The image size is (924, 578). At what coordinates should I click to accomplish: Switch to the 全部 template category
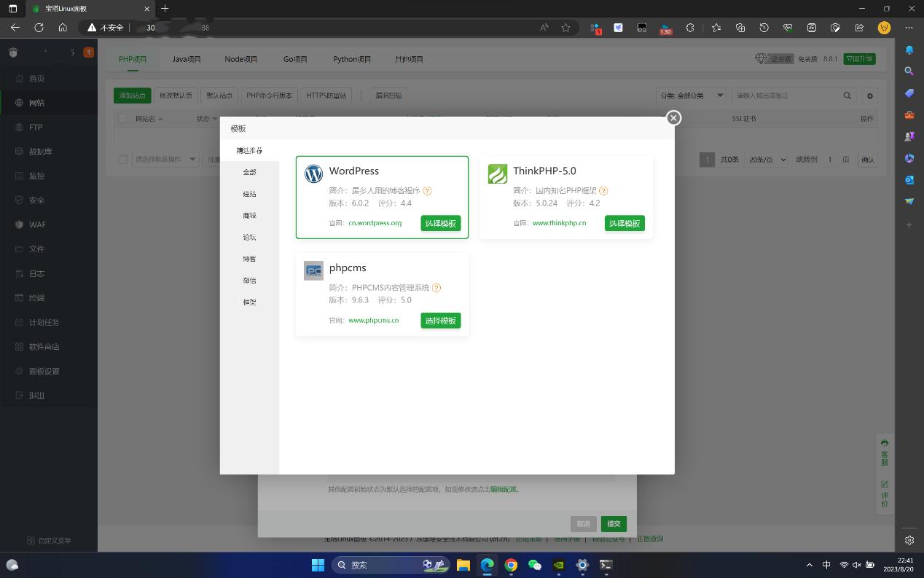click(249, 173)
